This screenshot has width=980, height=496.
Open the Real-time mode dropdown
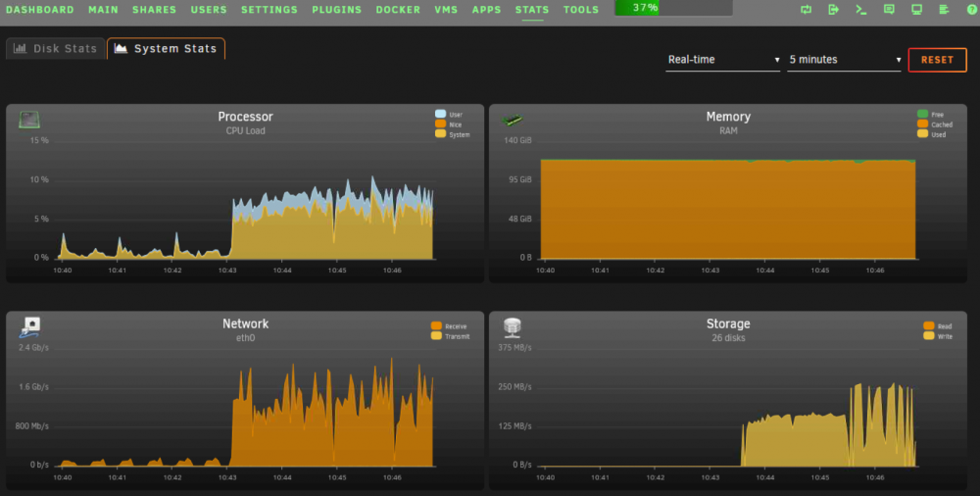click(x=722, y=60)
